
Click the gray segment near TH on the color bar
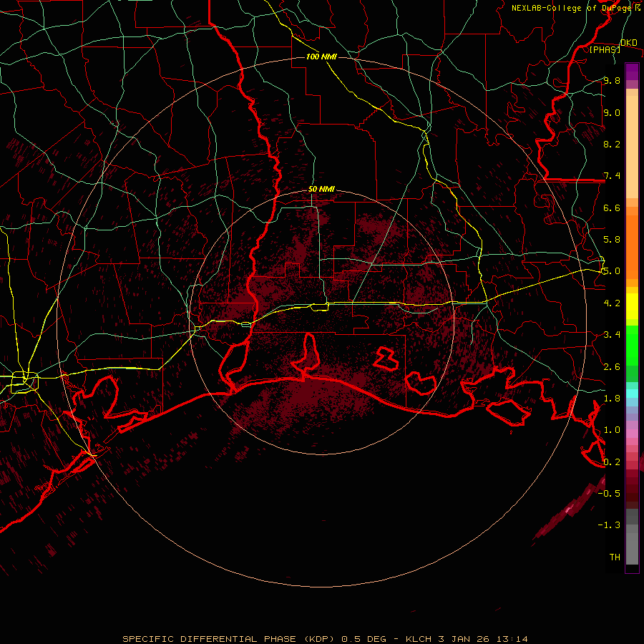632,548
